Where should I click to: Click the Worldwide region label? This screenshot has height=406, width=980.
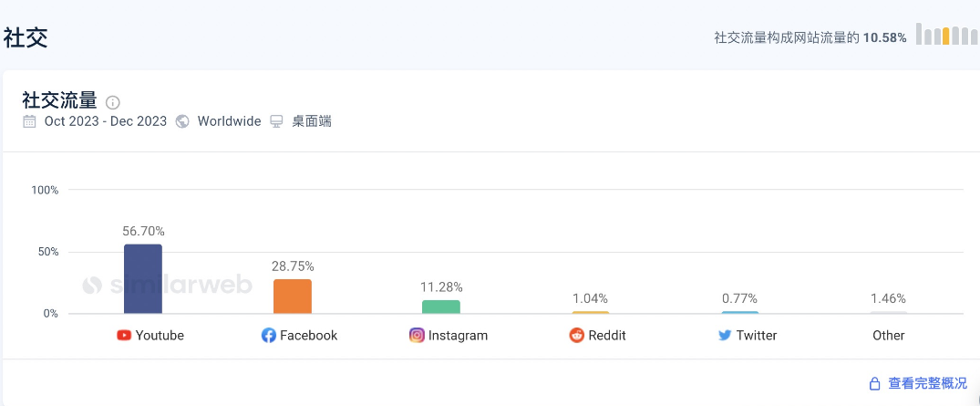point(229,121)
